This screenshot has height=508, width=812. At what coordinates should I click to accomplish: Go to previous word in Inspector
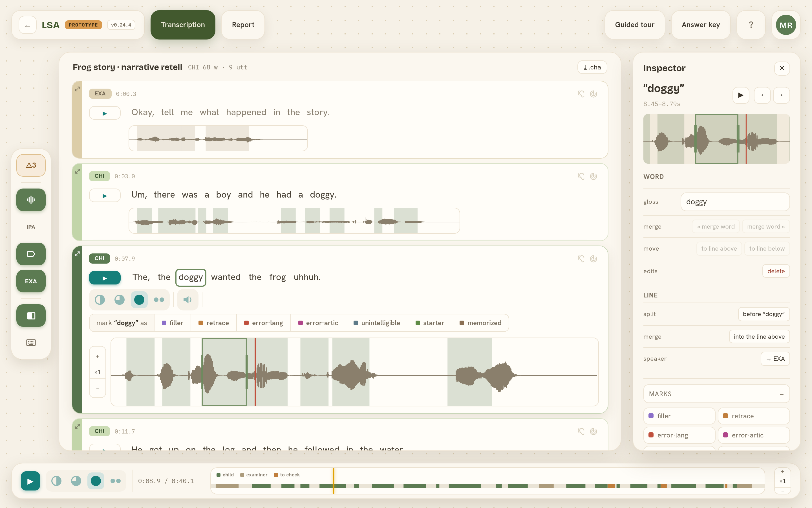coord(762,95)
